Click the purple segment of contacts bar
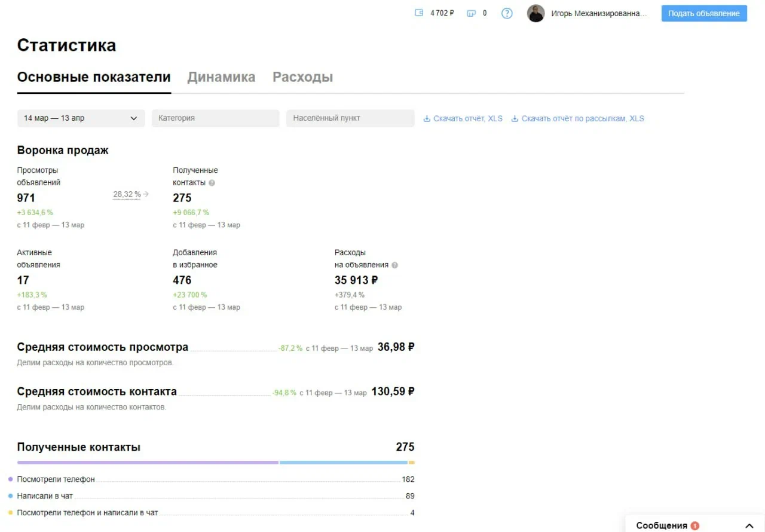The image size is (765, 532). click(148, 462)
